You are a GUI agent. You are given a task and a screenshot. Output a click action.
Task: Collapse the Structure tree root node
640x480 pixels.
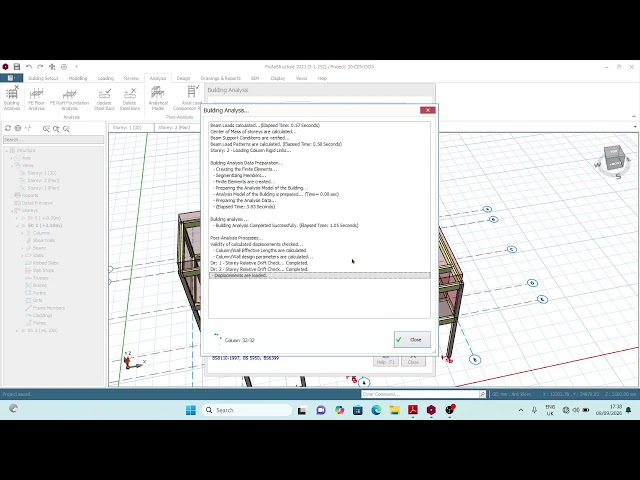click(x=7, y=151)
